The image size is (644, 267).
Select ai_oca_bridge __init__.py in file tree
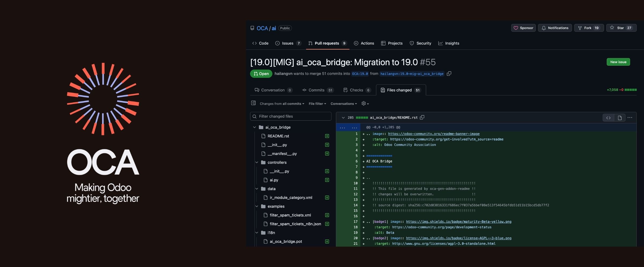(x=277, y=145)
